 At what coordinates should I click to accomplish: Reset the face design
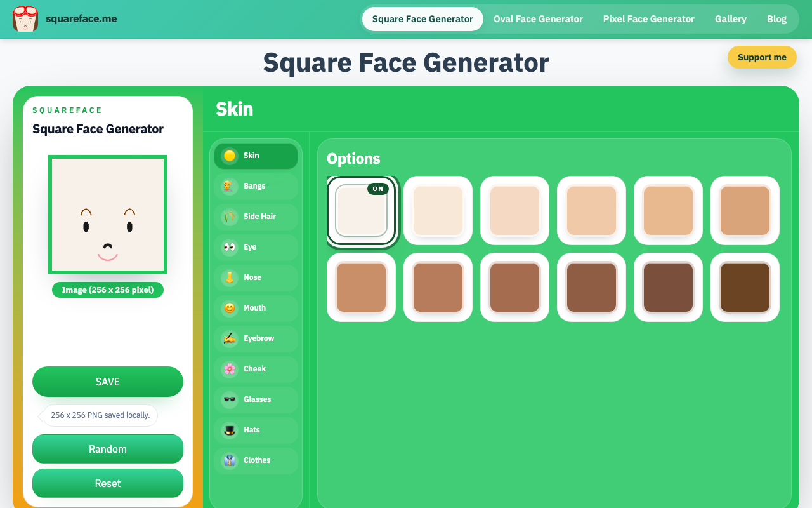click(x=108, y=483)
